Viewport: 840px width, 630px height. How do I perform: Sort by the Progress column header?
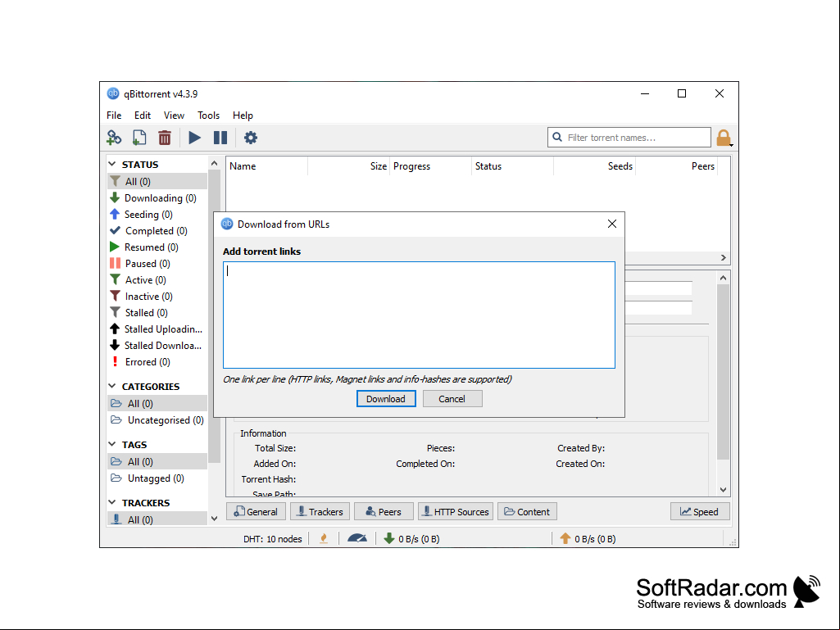(431, 166)
